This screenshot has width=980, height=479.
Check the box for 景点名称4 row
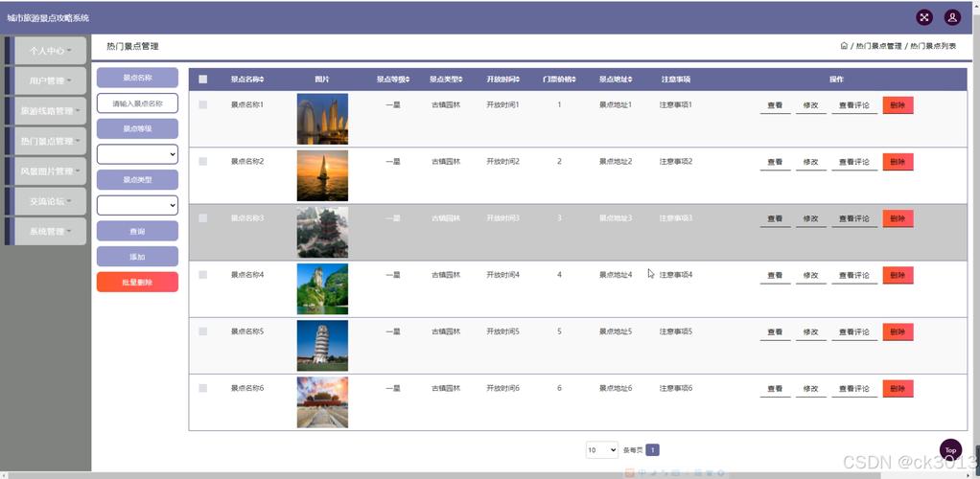click(203, 275)
